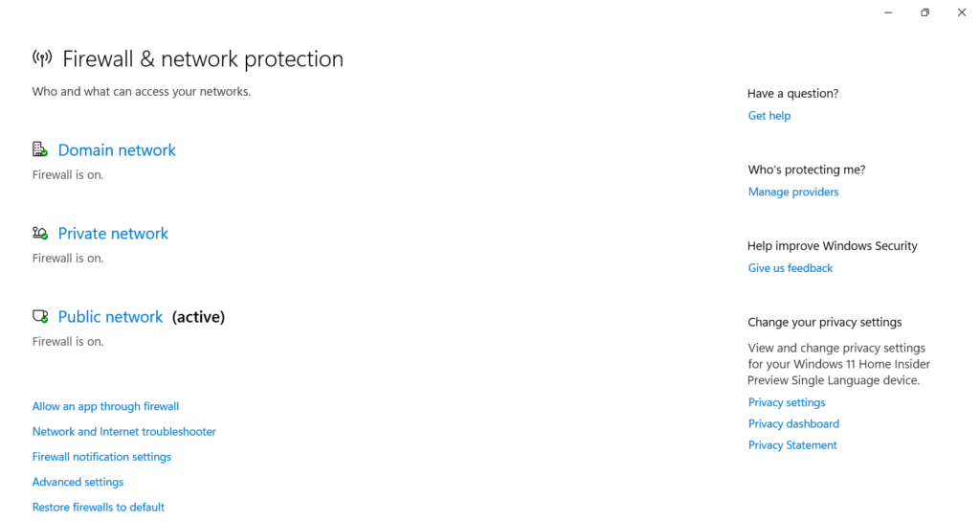Image resolution: width=980 pixels, height=522 pixels.
Task: Open Domain network settings
Action: click(117, 150)
